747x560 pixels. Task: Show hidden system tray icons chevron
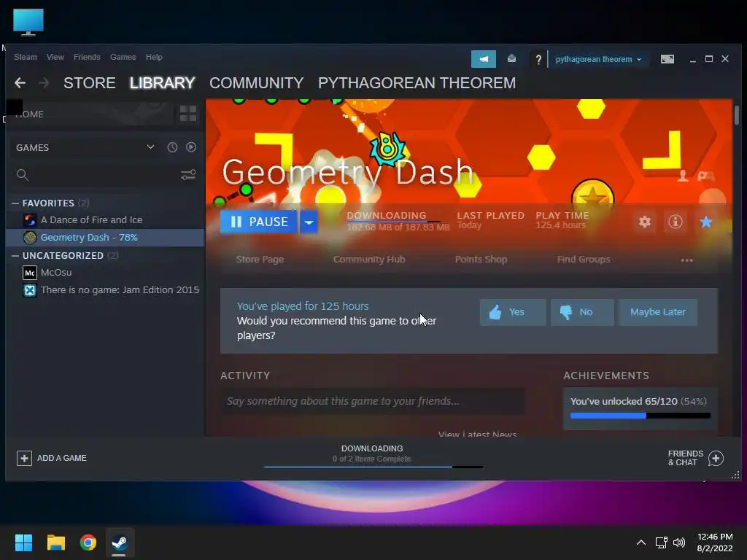point(641,542)
